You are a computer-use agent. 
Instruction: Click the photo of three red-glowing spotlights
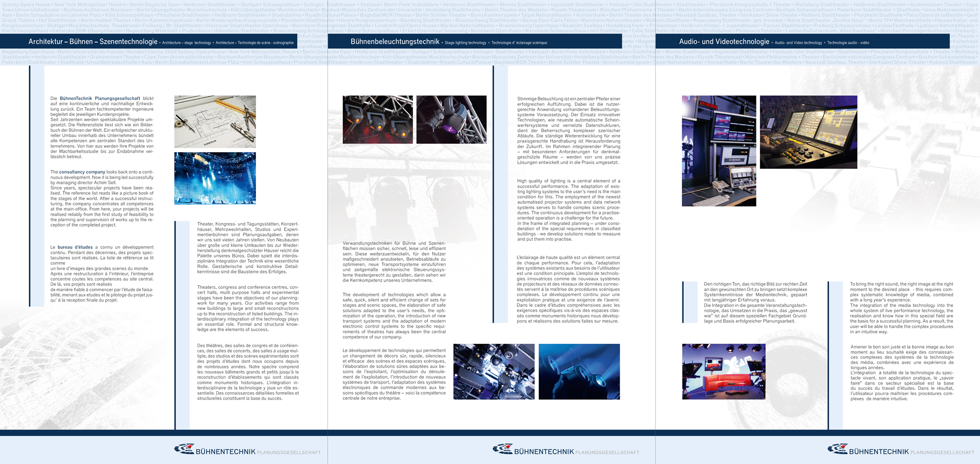point(378,119)
